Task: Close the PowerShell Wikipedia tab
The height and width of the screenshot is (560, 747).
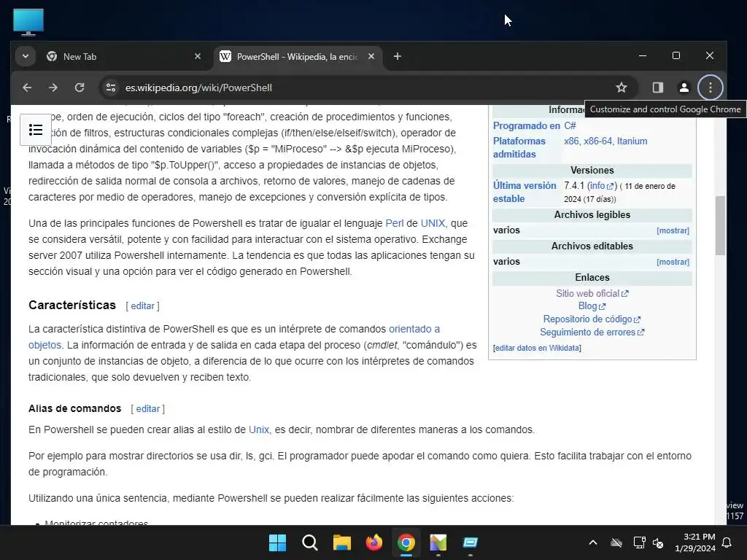Action: tap(371, 57)
